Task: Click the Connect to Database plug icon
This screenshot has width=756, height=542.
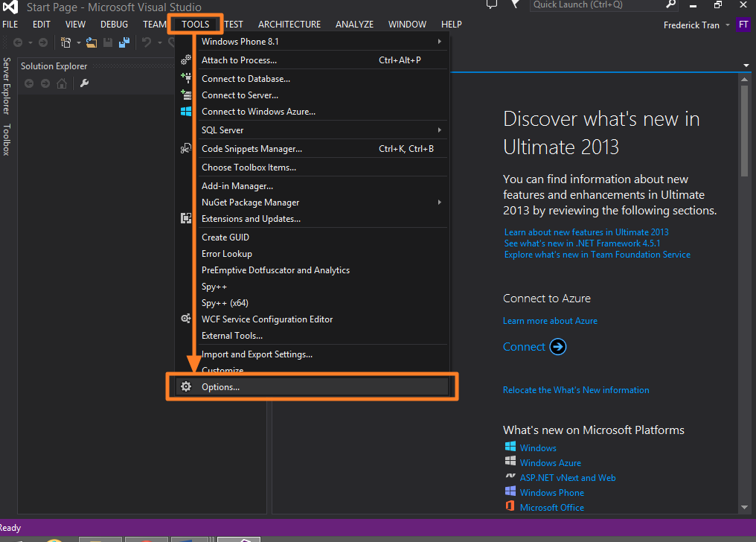Action: click(186, 77)
